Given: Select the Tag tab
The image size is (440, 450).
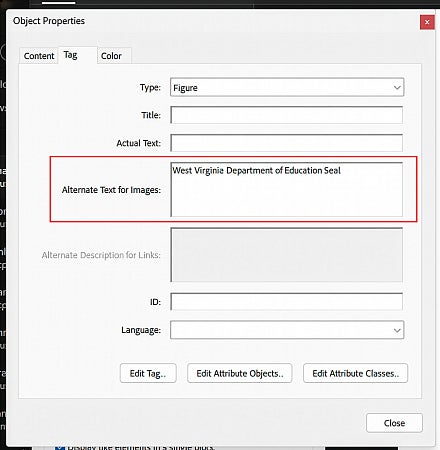Looking at the screenshot, I should [x=78, y=55].
